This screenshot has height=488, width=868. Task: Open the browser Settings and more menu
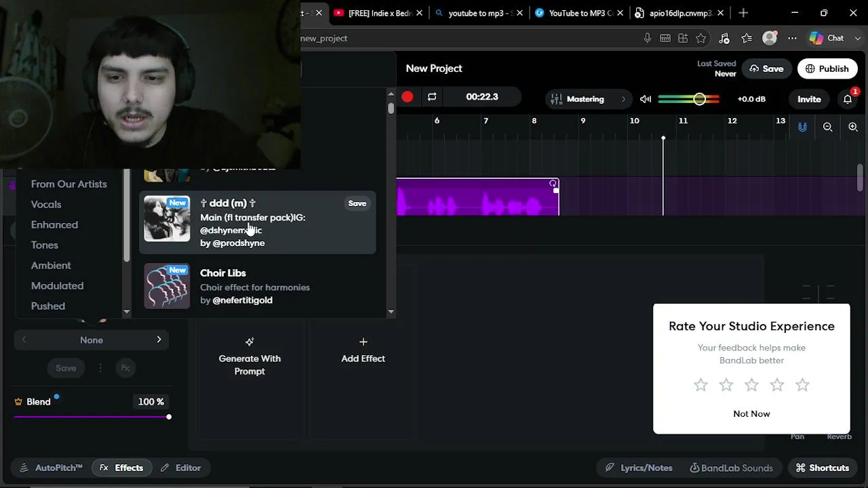[792, 38]
